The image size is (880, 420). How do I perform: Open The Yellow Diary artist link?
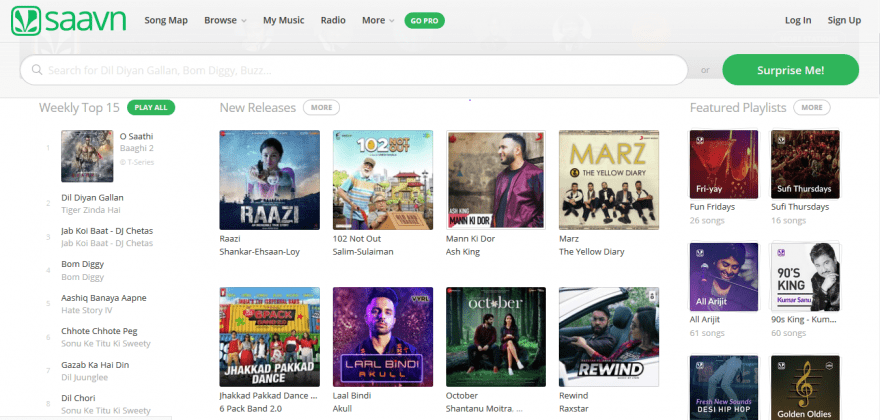point(592,252)
